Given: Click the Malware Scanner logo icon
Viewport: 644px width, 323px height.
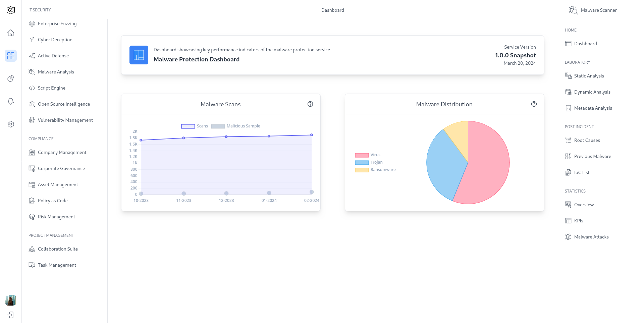Looking at the screenshot, I should [573, 10].
